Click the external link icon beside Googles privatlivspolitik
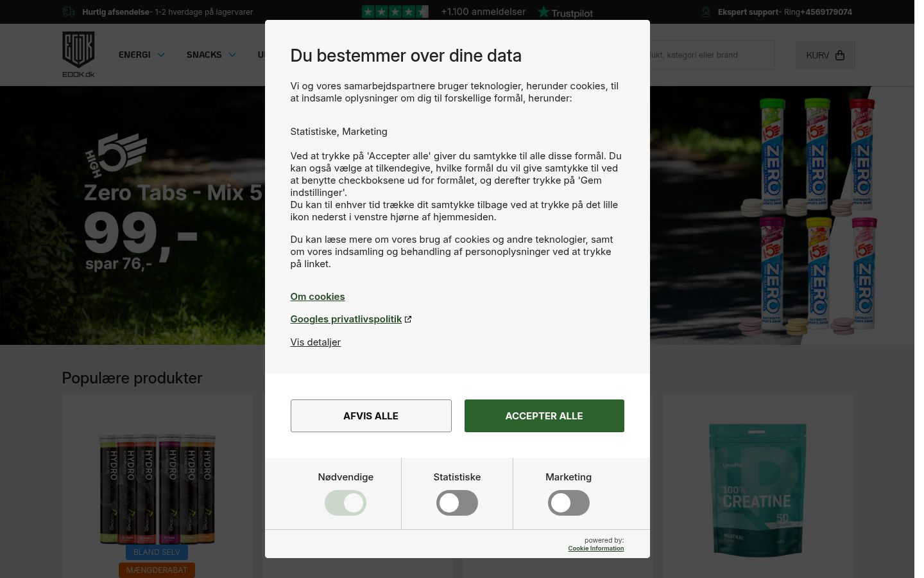Viewport: 924px width, 578px height. click(x=408, y=319)
